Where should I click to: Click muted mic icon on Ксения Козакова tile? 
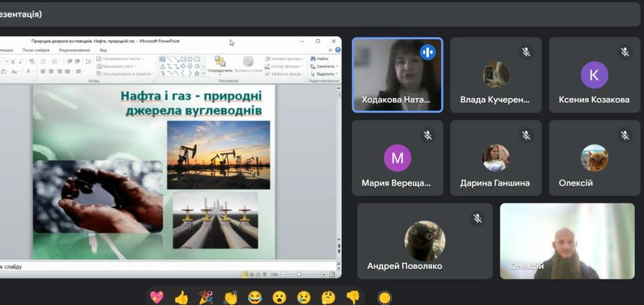pyautogui.click(x=624, y=52)
